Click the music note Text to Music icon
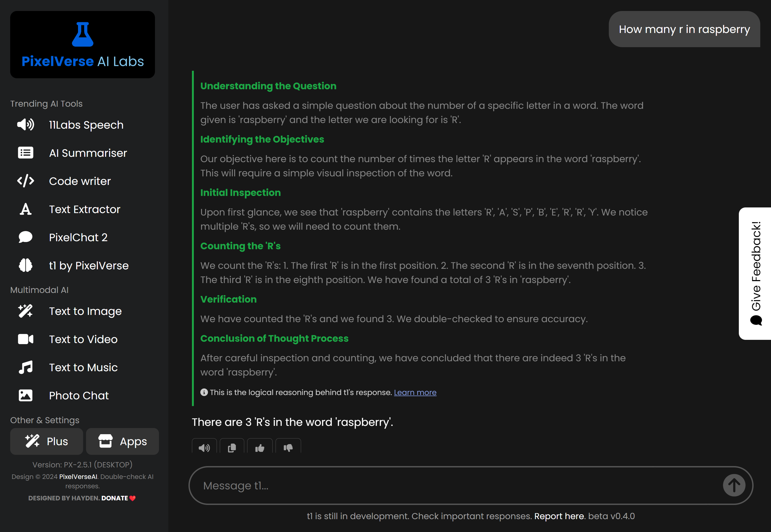Image resolution: width=771 pixels, height=532 pixels. pyautogui.click(x=25, y=367)
